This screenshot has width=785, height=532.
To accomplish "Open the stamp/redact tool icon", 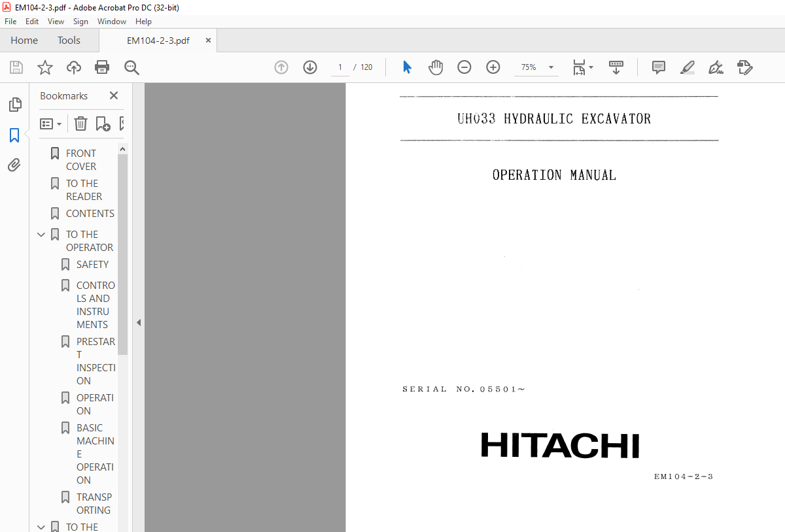I will pyautogui.click(x=744, y=67).
